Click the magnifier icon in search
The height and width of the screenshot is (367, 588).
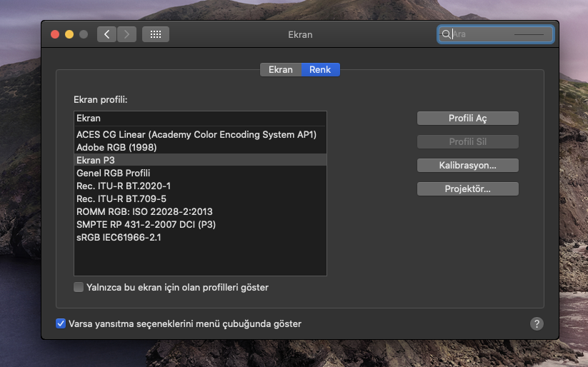446,34
